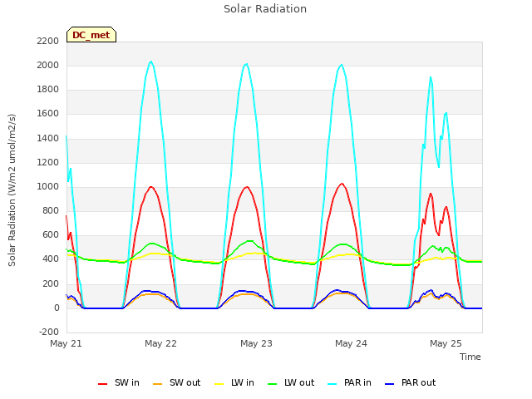532x399 pixels.
Task: Click the 0 y-axis tick label
Action: pyautogui.click(x=57, y=308)
